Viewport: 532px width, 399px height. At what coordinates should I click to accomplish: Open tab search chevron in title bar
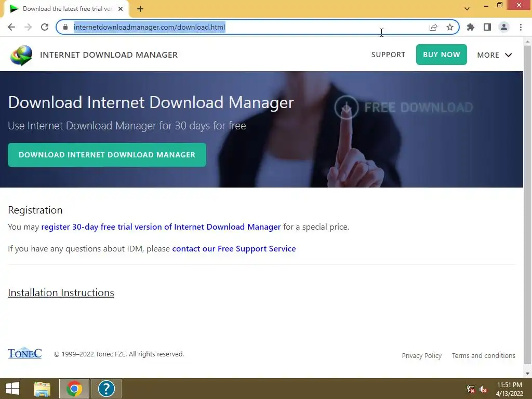click(467, 9)
